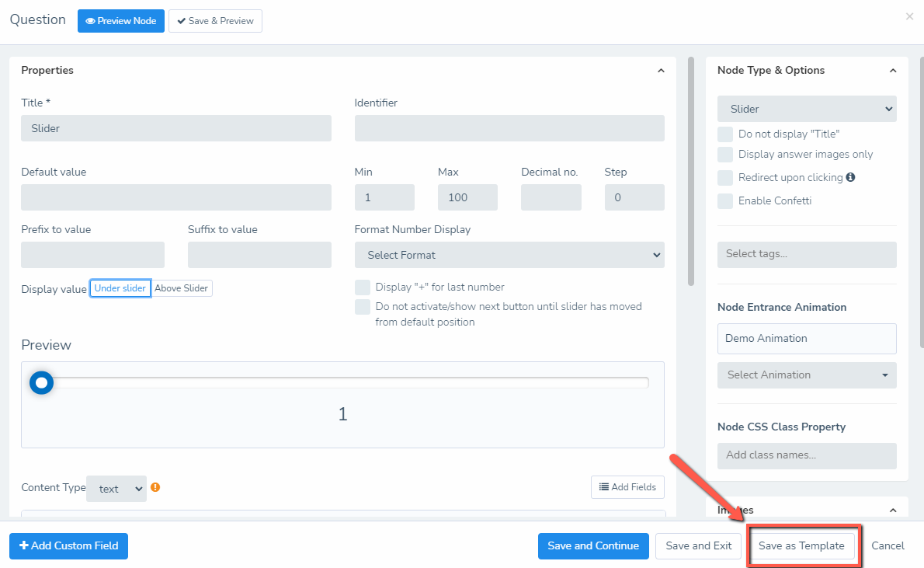Open the Select Format dropdown
Screen dimensions: 924x568
coord(509,255)
